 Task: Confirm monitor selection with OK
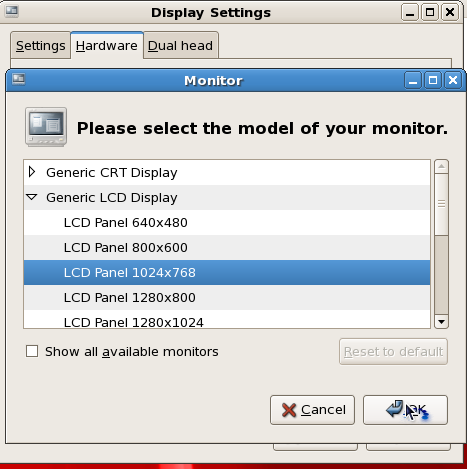(x=405, y=410)
